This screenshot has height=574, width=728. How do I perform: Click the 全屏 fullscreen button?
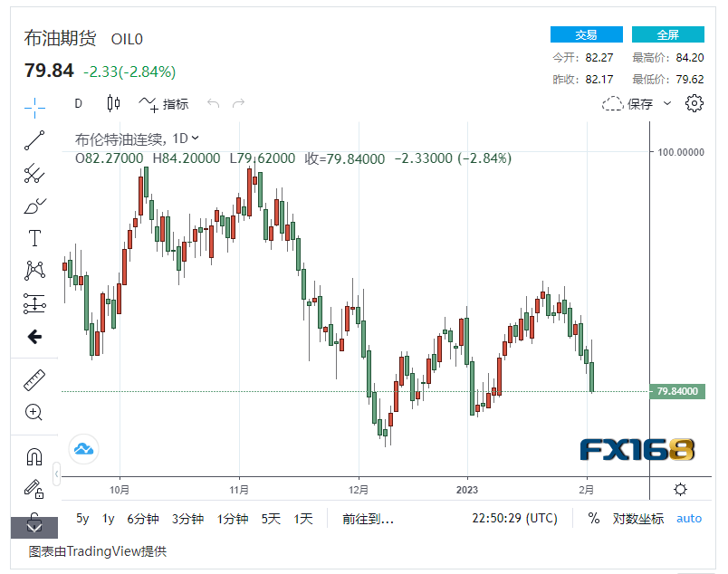coord(668,34)
